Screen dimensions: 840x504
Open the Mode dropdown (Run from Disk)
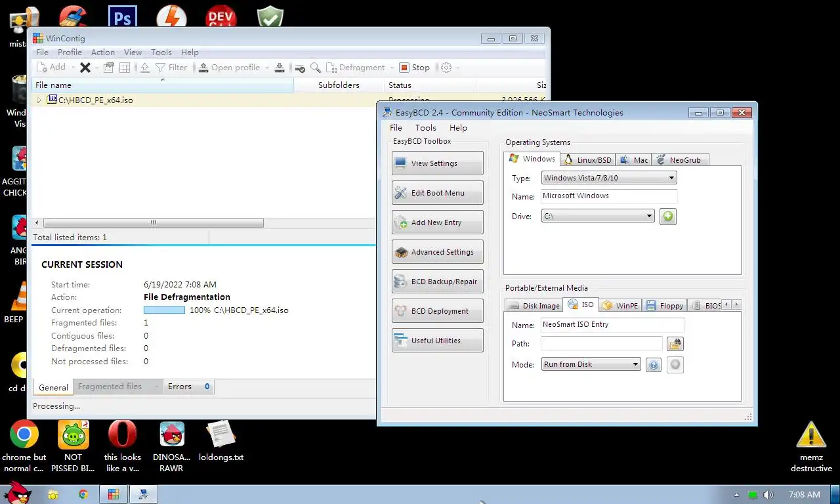(591, 364)
